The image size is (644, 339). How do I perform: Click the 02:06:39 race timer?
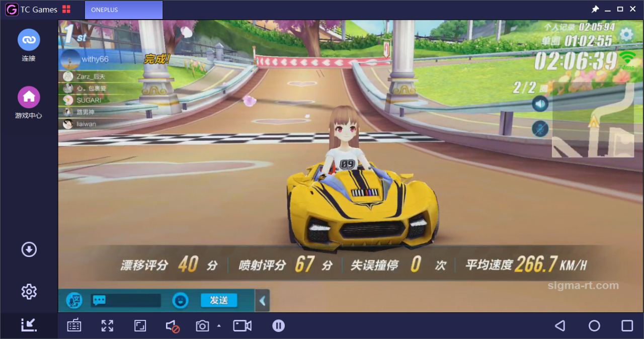click(575, 61)
